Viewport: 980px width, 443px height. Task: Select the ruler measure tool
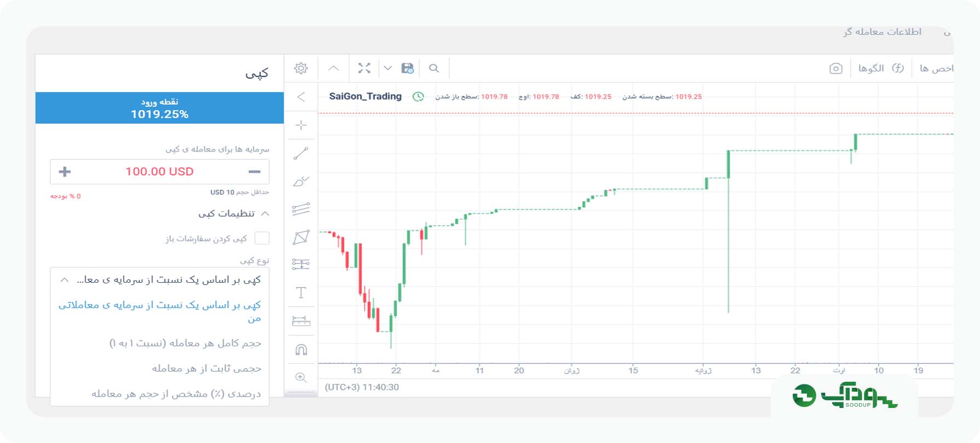[301, 321]
